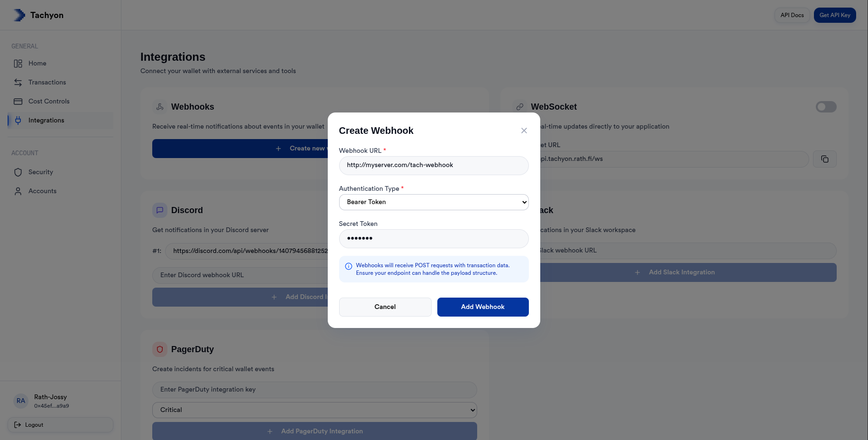Viewport: 868px width, 440px height.
Task: Click the Home sidebar icon
Action: (18, 63)
